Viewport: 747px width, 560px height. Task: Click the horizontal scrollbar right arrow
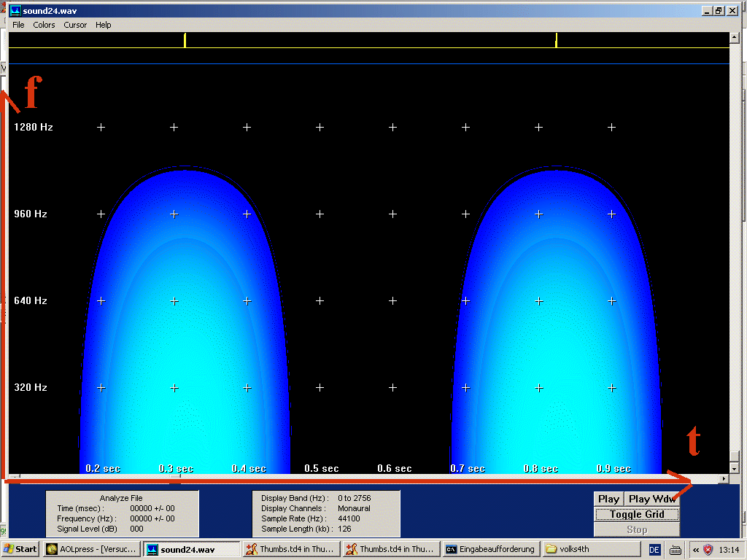724,479
